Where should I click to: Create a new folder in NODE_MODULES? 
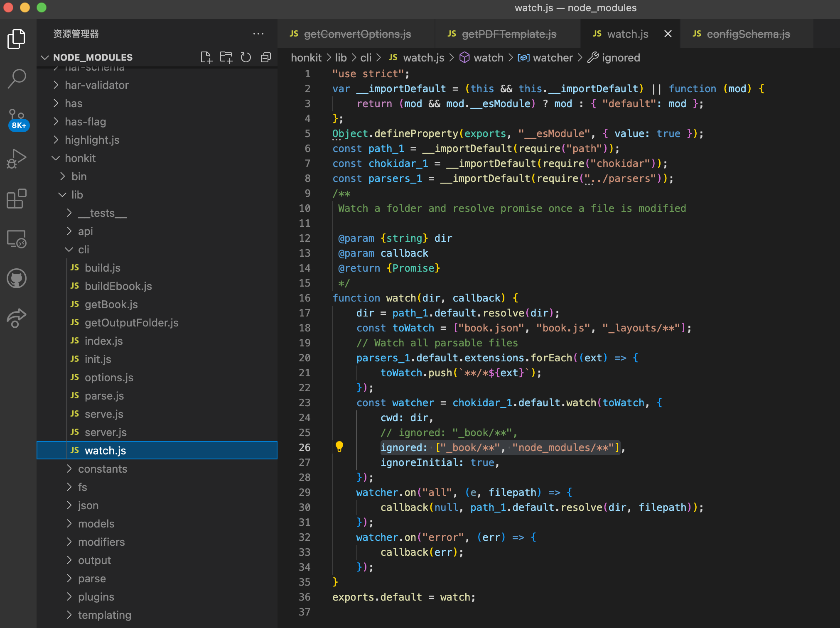point(226,57)
